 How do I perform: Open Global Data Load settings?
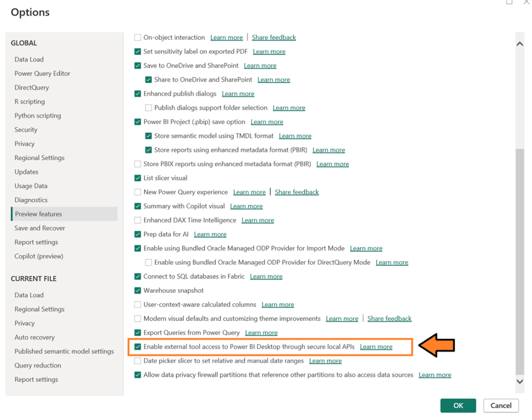coord(29,59)
